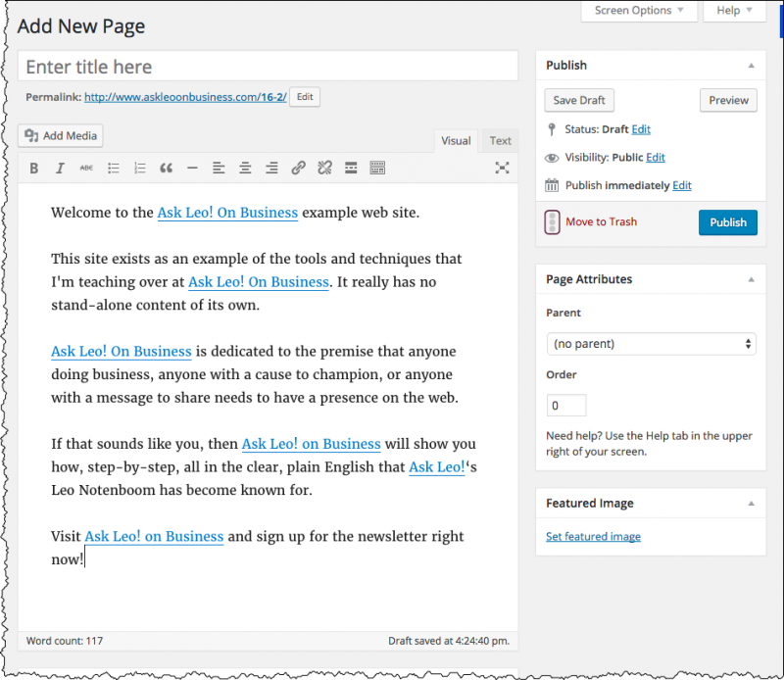Open the Screen Options panel
784x680 pixels.
tap(639, 11)
